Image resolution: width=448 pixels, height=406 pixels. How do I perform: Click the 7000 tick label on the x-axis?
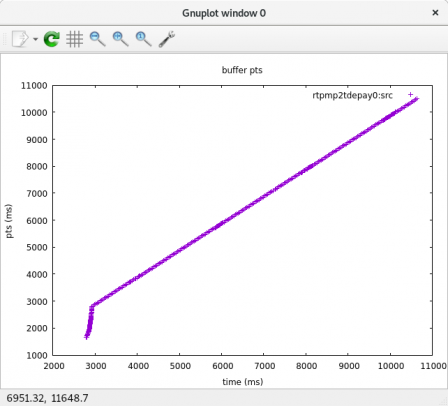click(x=264, y=366)
